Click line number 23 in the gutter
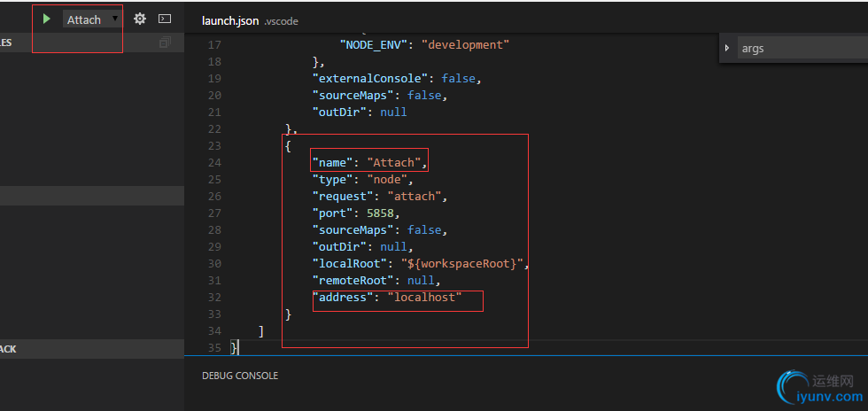 [214, 145]
